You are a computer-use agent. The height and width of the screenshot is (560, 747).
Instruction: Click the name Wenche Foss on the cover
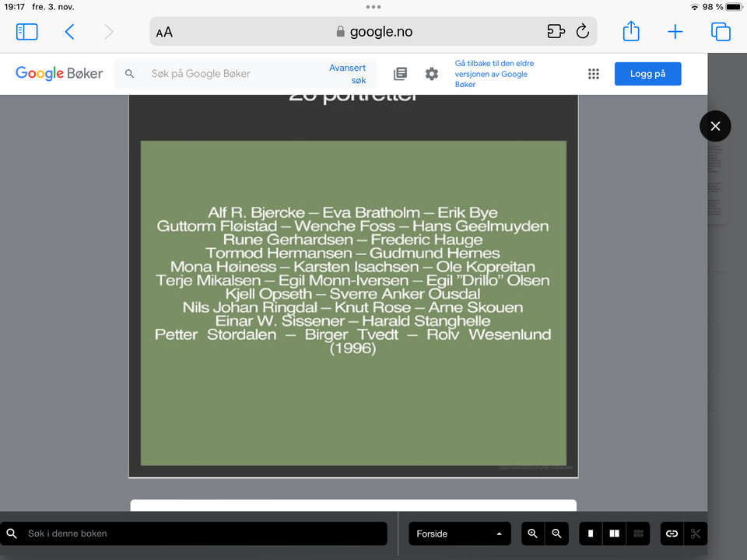[345, 226]
